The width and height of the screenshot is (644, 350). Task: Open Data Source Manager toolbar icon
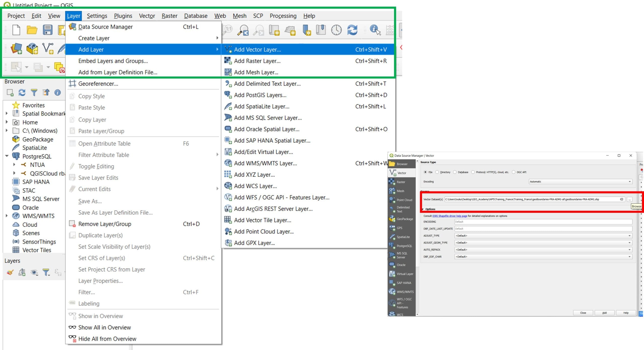click(16, 48)
